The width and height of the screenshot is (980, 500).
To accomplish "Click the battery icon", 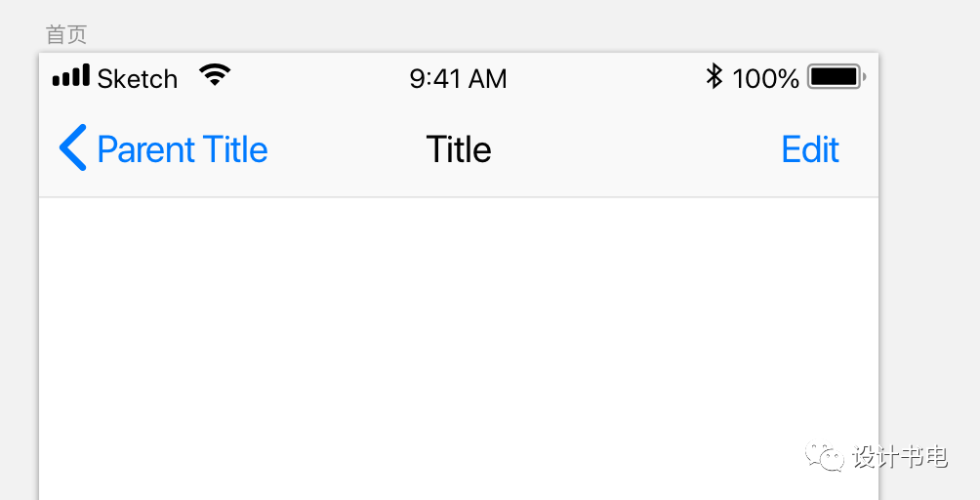I will click(837, 77).
